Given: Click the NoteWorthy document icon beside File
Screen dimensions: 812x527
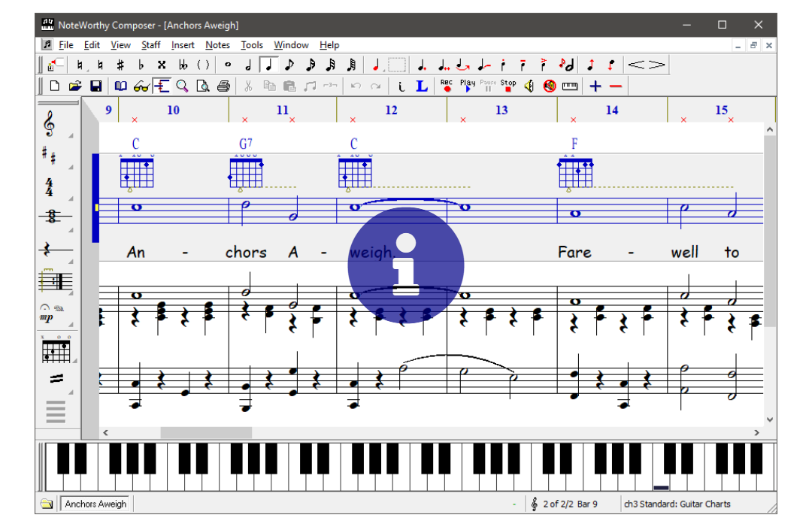Looking at the screenshot, I should click(47, 44).
